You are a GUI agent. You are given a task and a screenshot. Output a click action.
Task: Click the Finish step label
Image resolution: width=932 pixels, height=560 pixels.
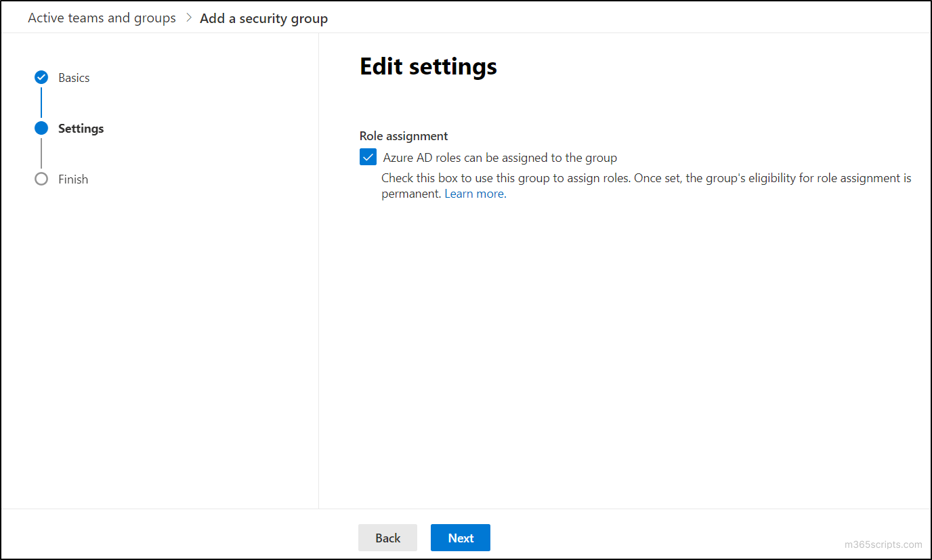(72, 179)
